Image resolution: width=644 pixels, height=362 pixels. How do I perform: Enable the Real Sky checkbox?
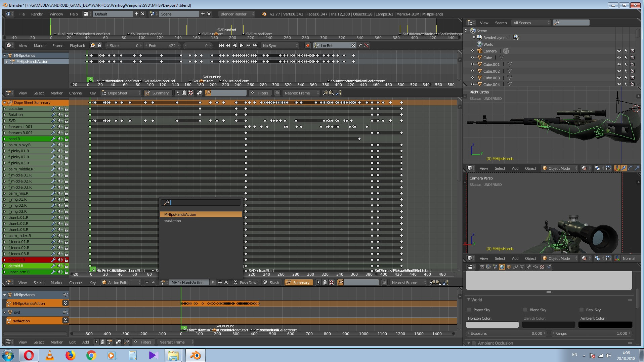pos(582,310)
